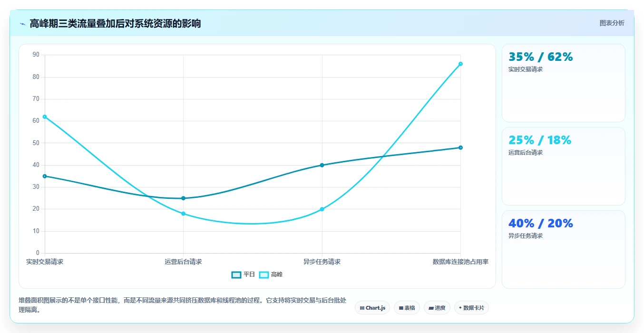
Task: Select the Chart.js tag
Action: [372, 308]
